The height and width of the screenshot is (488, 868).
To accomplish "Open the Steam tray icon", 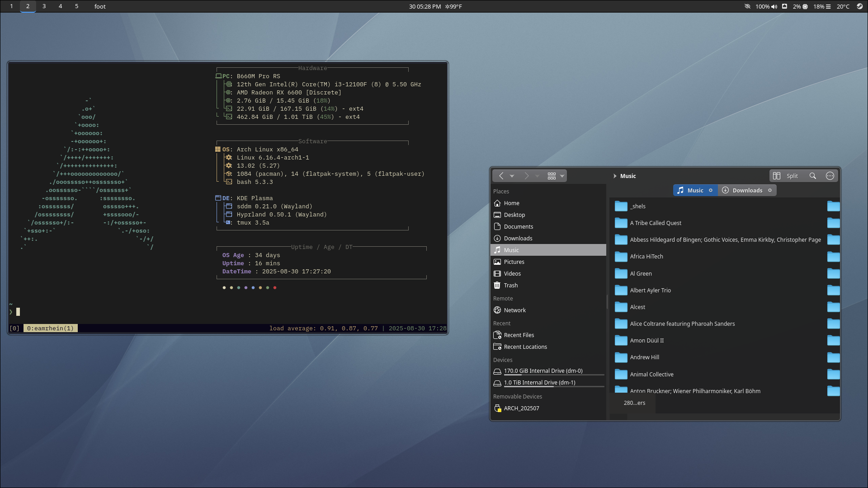I will coord(859,6).
